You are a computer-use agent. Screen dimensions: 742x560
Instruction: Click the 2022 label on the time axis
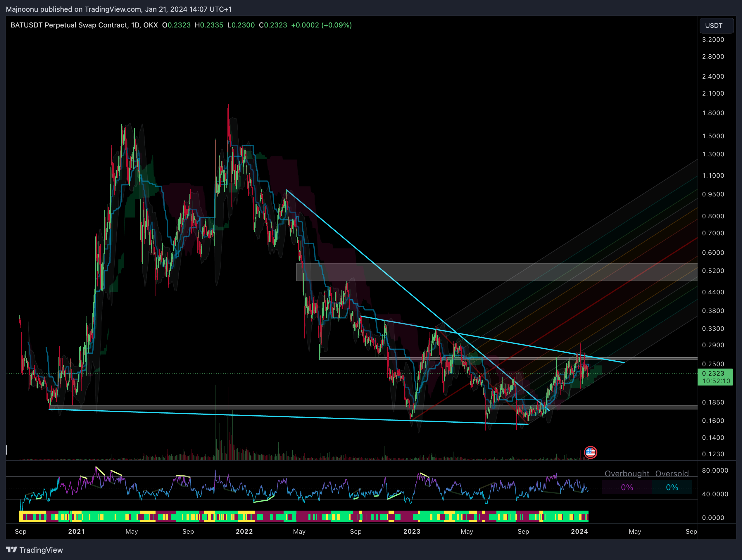(x=244, y=531)
